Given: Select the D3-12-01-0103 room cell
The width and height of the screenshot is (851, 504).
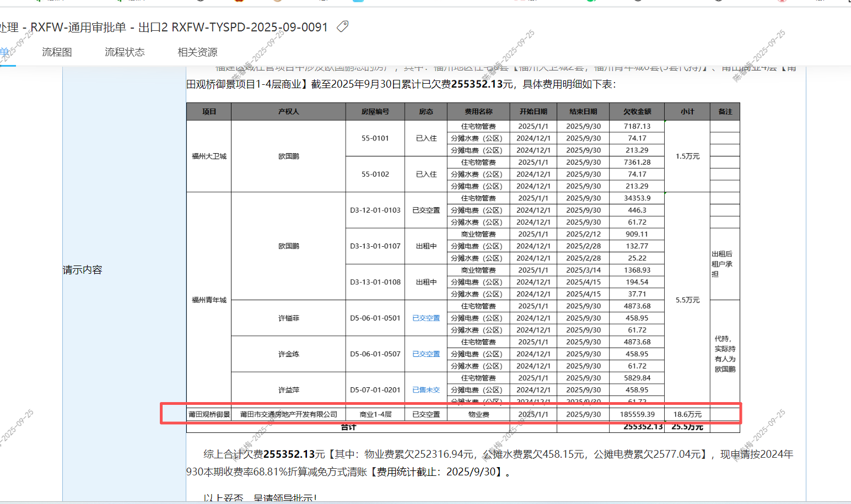Looking at the screenshot, I should [375, 210].
